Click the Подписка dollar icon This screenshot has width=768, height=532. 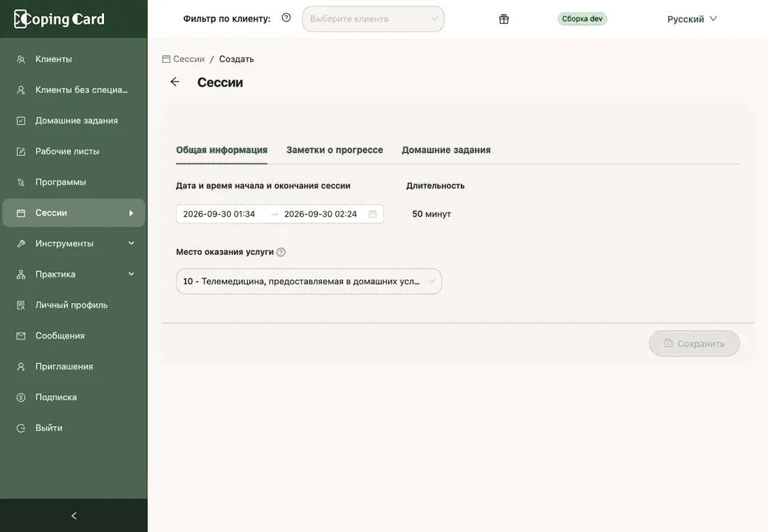pos(20,397)
